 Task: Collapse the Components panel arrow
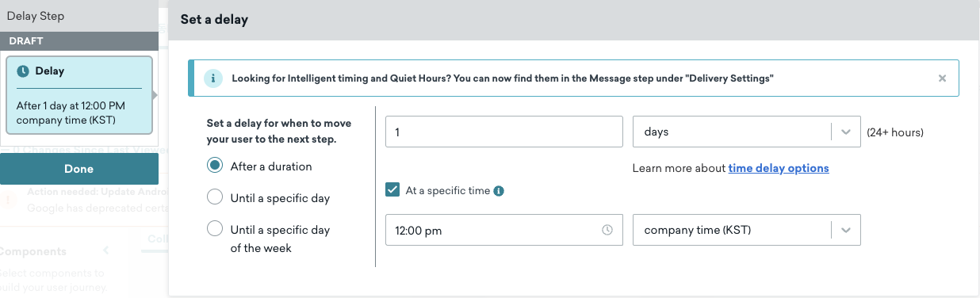(x=108, y=250)
